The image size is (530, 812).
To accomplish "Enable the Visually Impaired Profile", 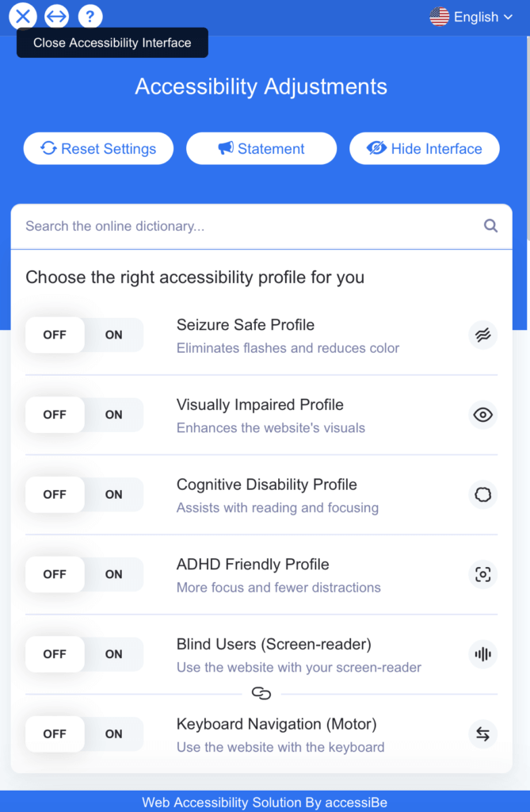I will tap(113, 415).
